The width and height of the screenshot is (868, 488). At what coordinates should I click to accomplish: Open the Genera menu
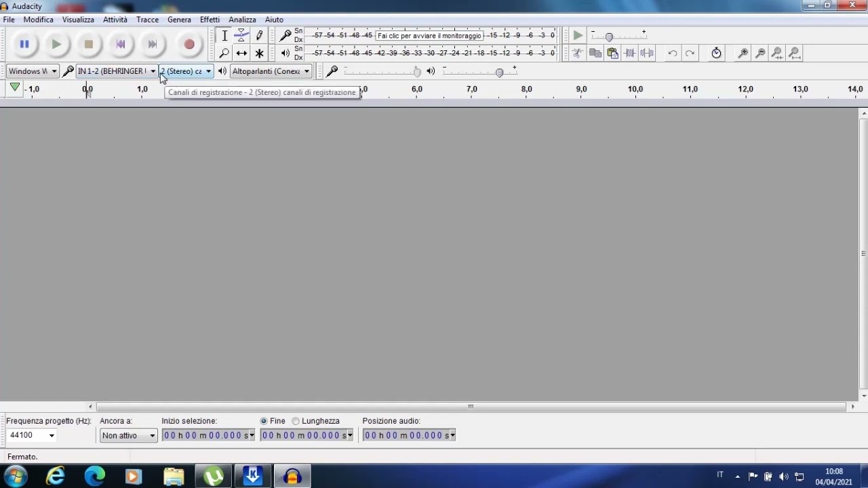pyautogui.click(x=179, y=20)
